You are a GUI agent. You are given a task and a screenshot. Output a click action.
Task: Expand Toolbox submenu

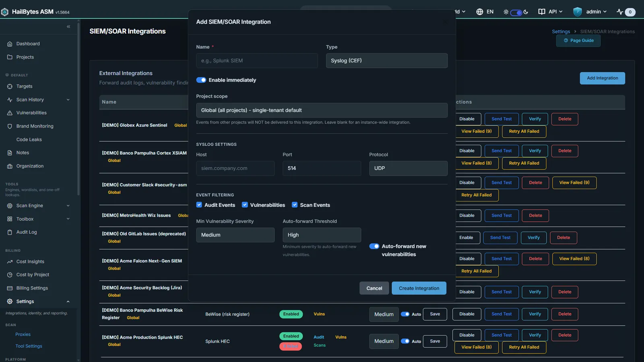point(68,219)
